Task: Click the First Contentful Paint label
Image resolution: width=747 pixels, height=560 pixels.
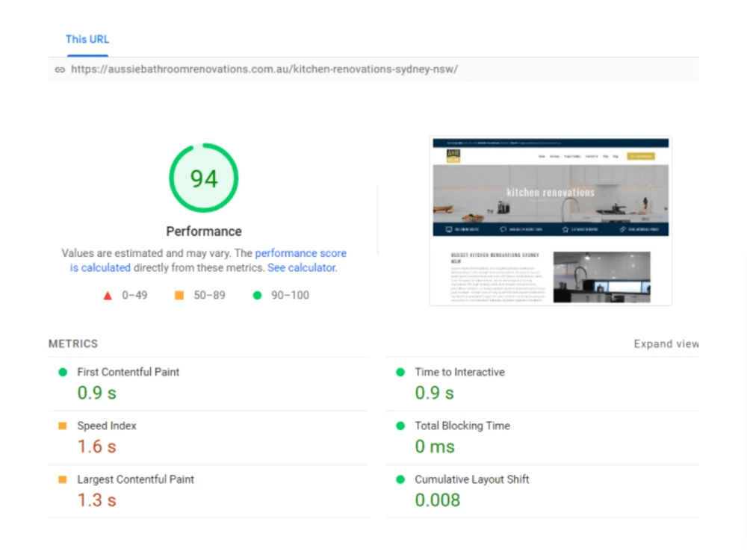Action: pos(128,372)
